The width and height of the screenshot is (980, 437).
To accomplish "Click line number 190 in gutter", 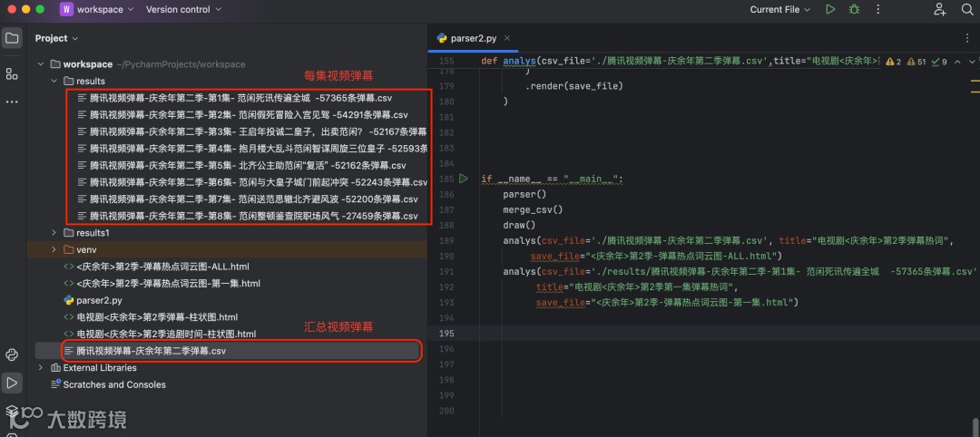I will click(446, 256).
